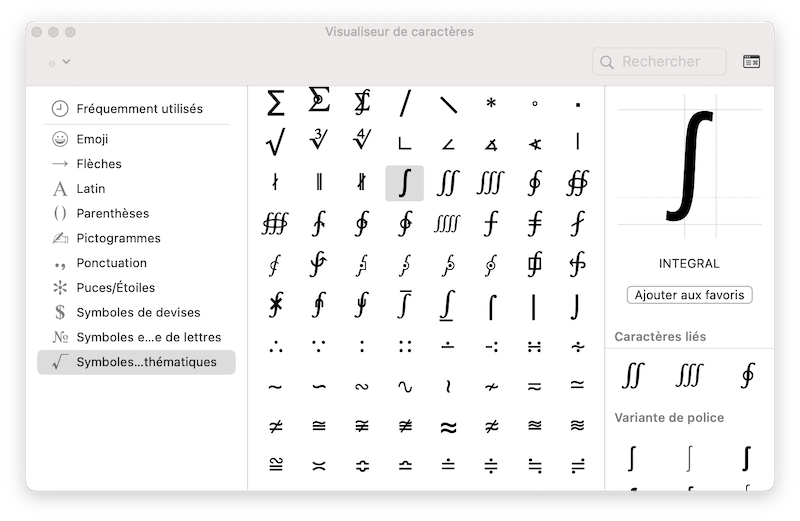Open Fréquemment utilisés category
The height and width of the screenshot is (521, 800).
click(x=136, y=109)
